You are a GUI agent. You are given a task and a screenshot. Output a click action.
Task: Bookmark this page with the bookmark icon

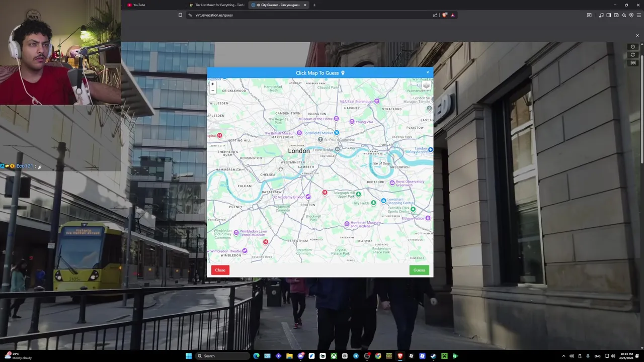pos(180,15)
